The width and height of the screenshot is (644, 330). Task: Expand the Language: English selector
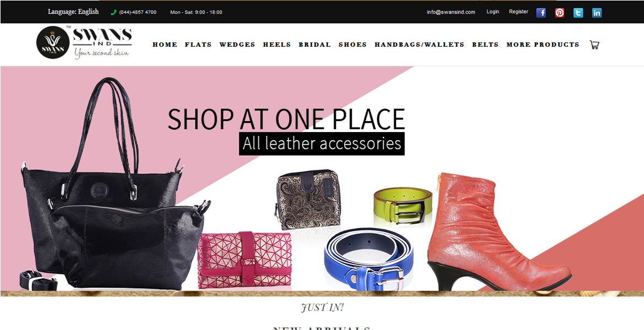click(73, 12)
